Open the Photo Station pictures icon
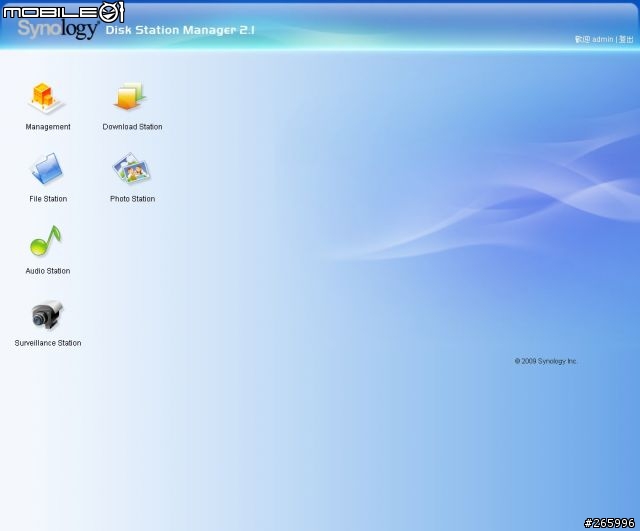640x531 pixels. pyautogui.click(x=131, y=168)
